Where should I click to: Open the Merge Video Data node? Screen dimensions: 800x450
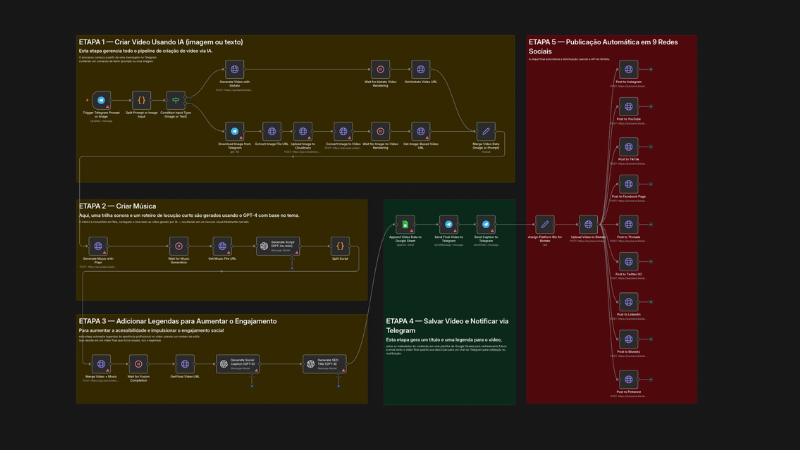pos(485,131)
